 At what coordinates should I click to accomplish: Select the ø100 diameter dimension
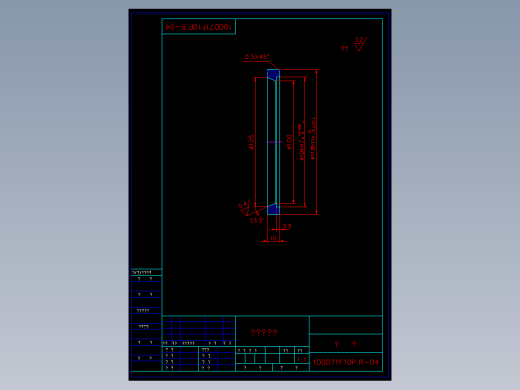289,142
